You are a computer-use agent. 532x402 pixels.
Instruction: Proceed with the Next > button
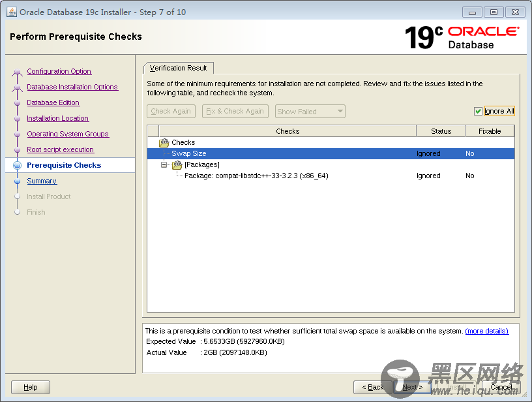pyautogui.click(x=413, y=387)
